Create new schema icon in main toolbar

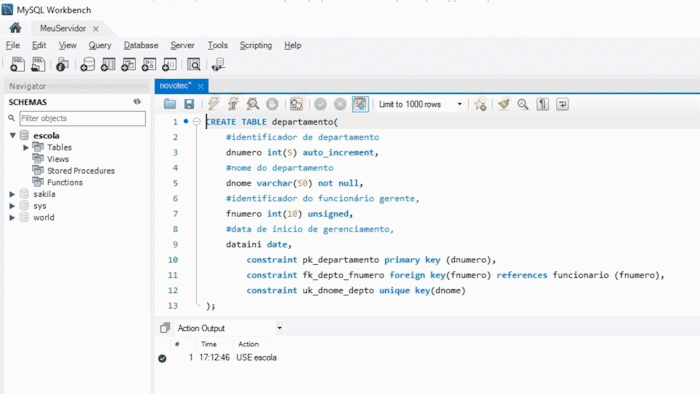(x=87, y=65)
